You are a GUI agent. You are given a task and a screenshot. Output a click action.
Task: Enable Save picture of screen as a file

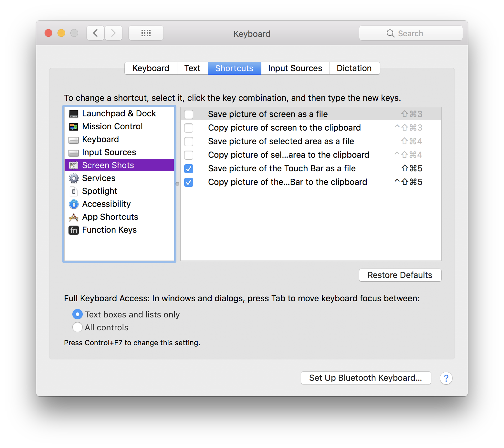point(189,114)
